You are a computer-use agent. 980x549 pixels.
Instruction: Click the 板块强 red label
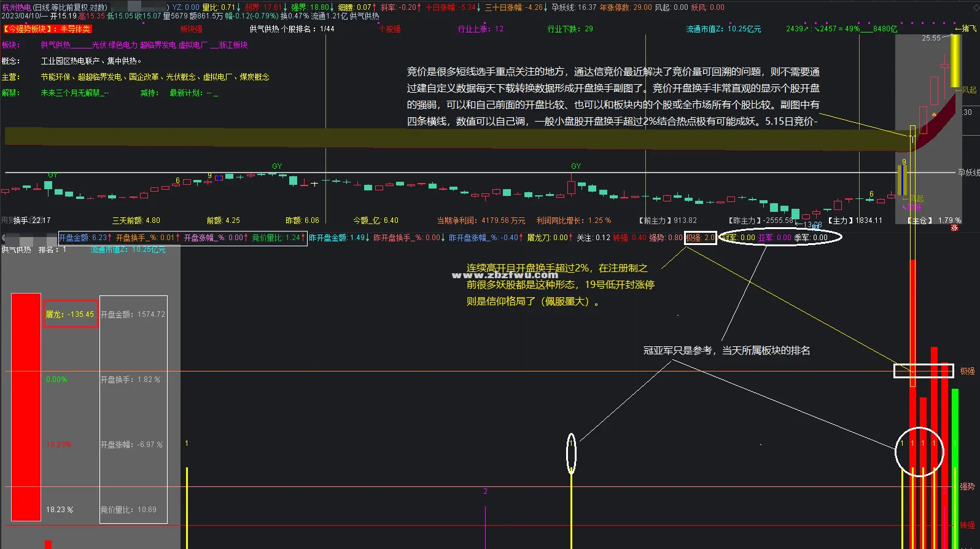tap(191, 29)
